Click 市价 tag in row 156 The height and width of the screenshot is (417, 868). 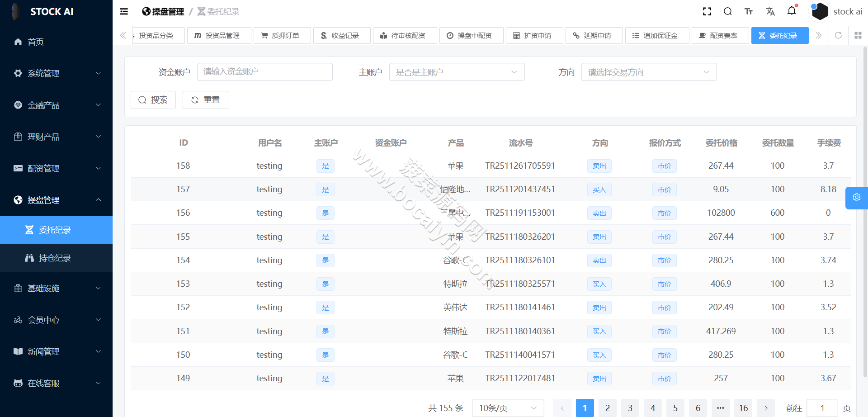click(x=665, y=213)
